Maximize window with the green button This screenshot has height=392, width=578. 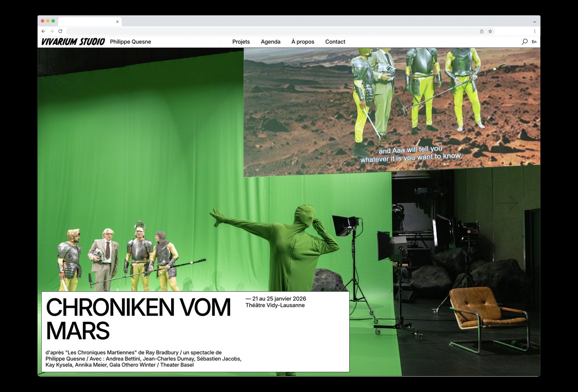pyautogui.click(x=53, y=21)
